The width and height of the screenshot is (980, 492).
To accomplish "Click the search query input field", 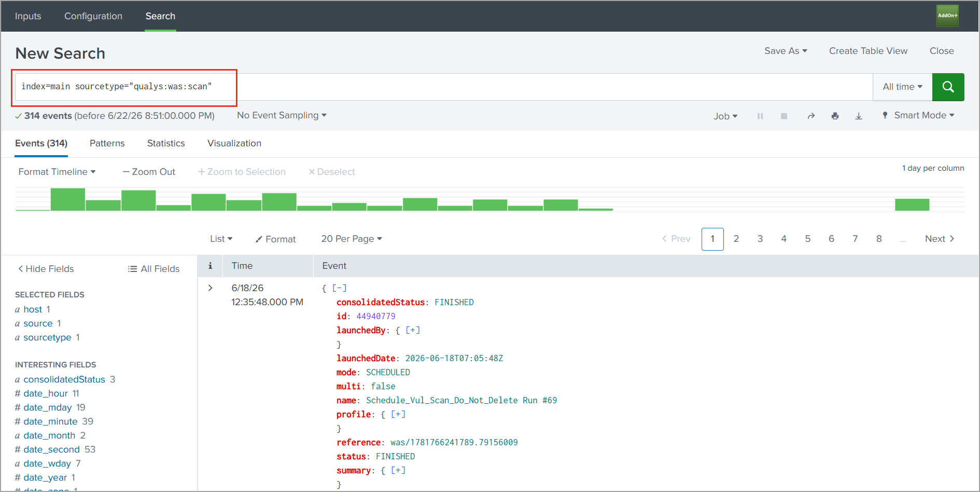I will 444,87.
